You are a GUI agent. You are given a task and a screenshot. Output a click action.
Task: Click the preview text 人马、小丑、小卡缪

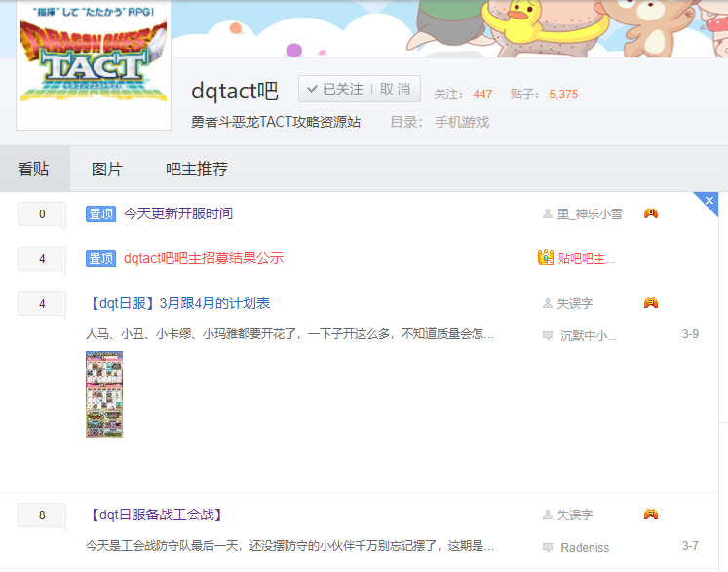tap(289, 334)
